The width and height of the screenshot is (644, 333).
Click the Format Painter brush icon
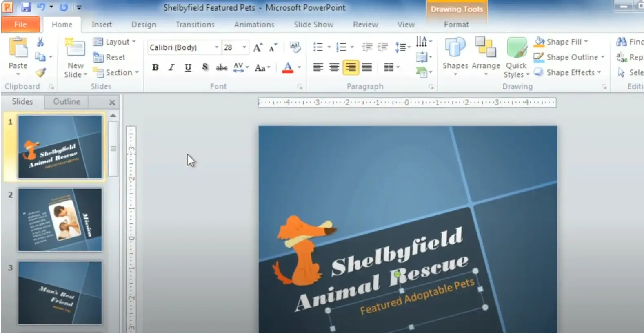40,73
